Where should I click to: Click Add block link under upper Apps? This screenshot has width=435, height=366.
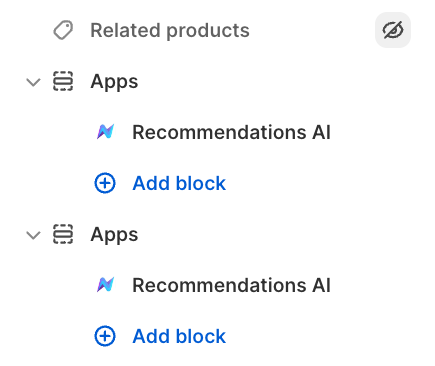(179, 183)
